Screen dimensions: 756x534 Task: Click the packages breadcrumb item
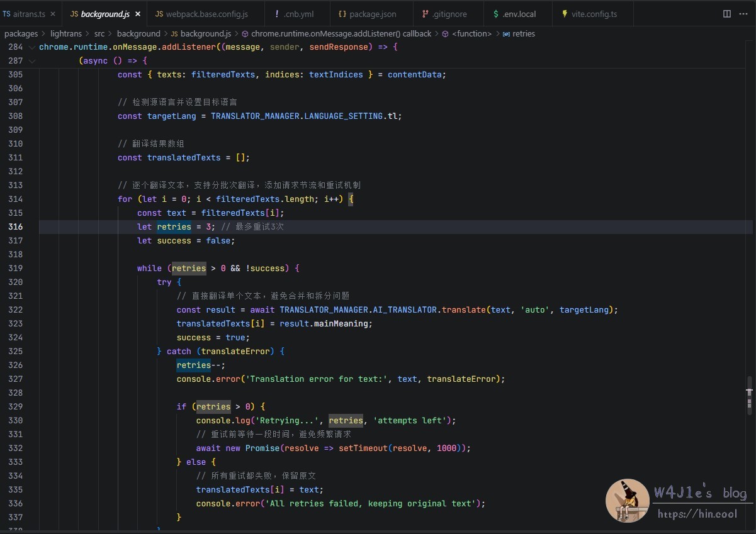click(x=21, y=34)
